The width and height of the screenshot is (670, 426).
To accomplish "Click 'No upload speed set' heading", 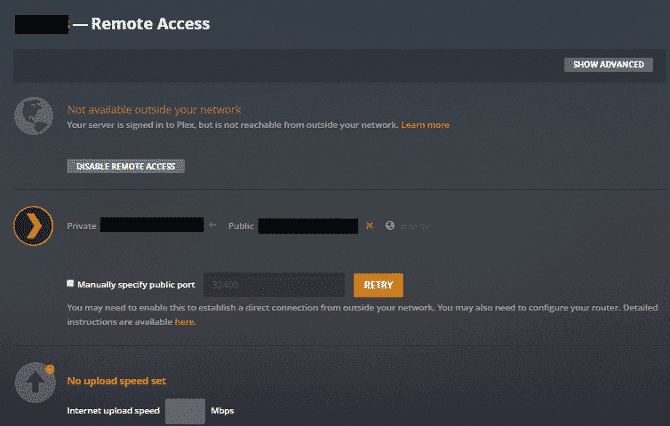I will pos(116,381).
